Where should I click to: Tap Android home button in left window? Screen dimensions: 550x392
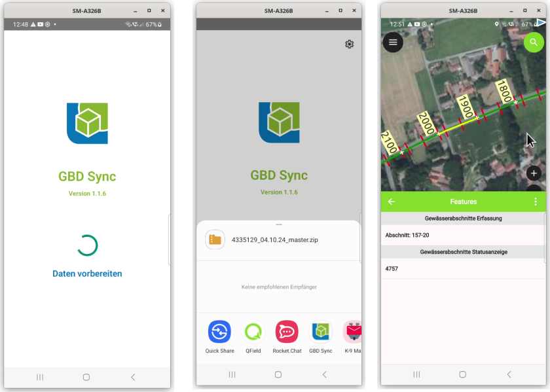point(86,377)
